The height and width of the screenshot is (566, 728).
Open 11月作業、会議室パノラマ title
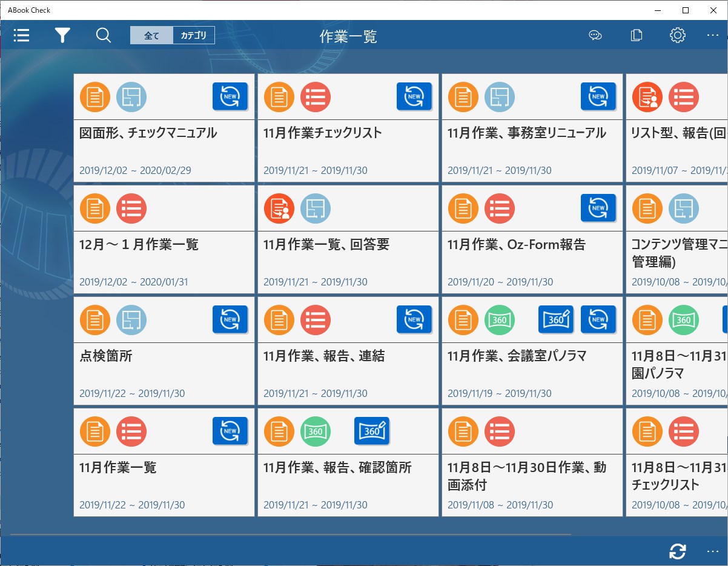(x=517, y=356)
